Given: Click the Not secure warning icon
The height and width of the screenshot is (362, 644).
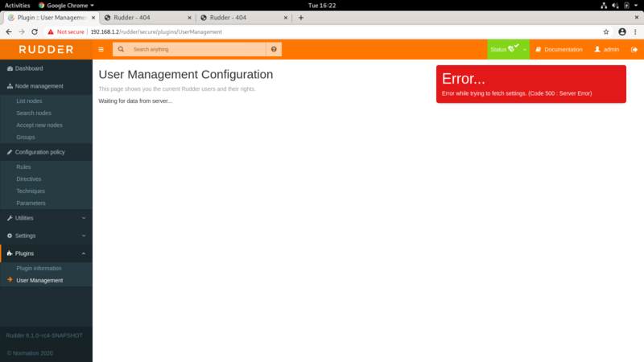Looking at the screenshot, I should (x=51, y=31).
